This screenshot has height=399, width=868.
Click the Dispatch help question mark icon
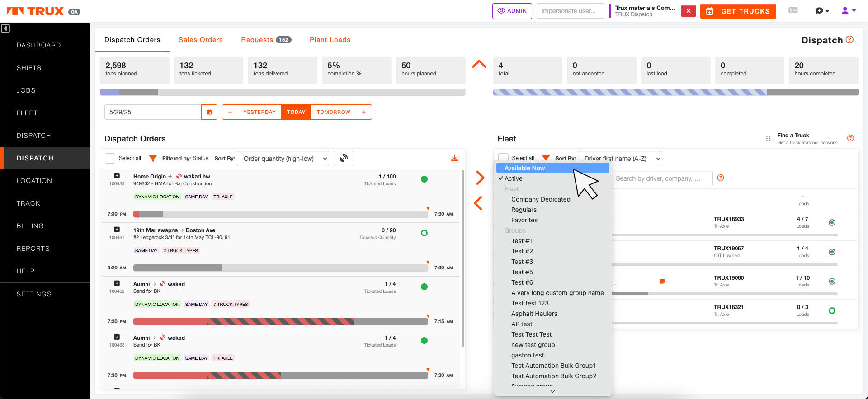pyautogui.click(x=849, y=40)
